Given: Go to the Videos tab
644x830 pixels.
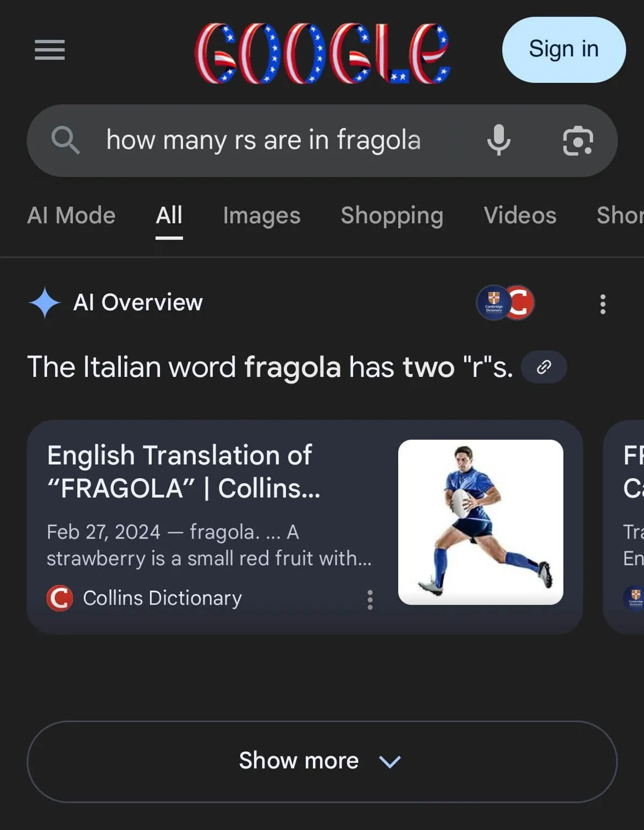Looking at the screenshot, I should [519, 216].
